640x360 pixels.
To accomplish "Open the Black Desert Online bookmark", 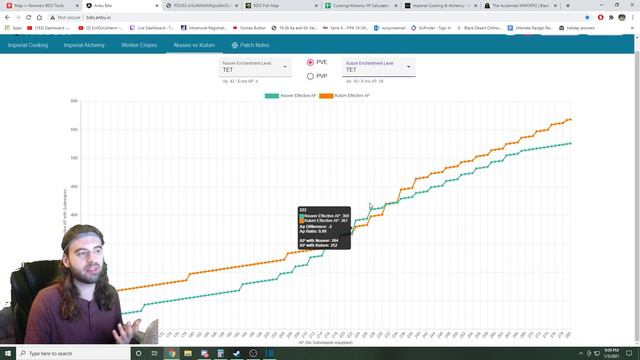I will point(480,28).
